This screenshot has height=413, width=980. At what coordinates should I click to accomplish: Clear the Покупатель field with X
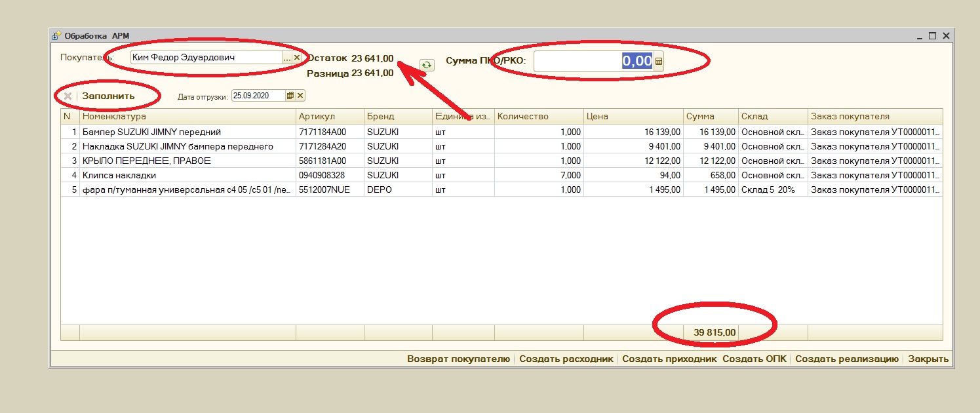(x=296, y=58)
